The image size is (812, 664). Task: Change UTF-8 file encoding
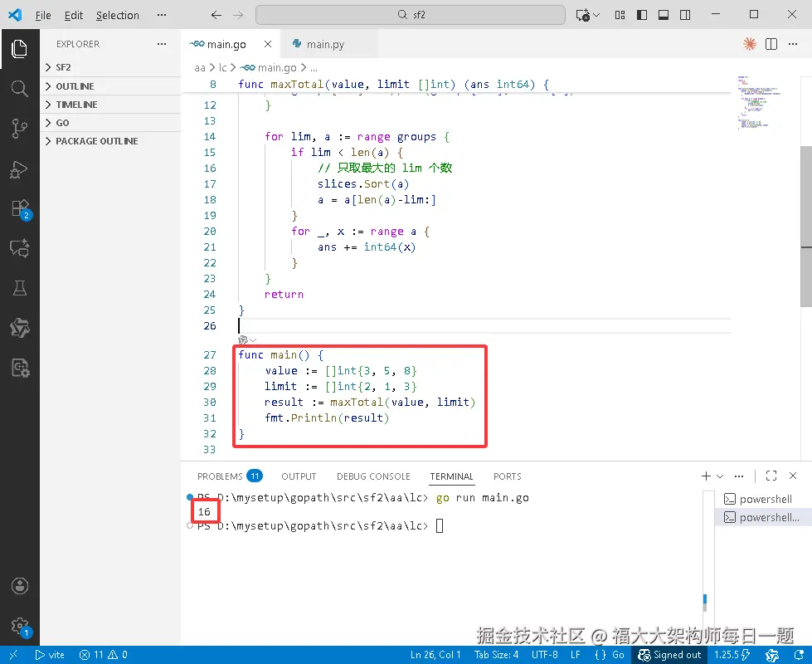coord(544,655)
